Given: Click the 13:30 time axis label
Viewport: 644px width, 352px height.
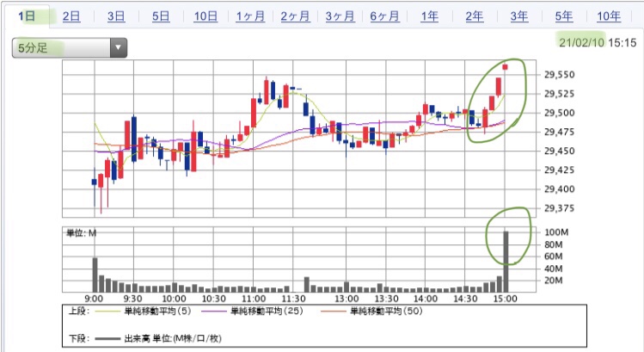Looking at the screenshot, I should click(x=386, y=299).
